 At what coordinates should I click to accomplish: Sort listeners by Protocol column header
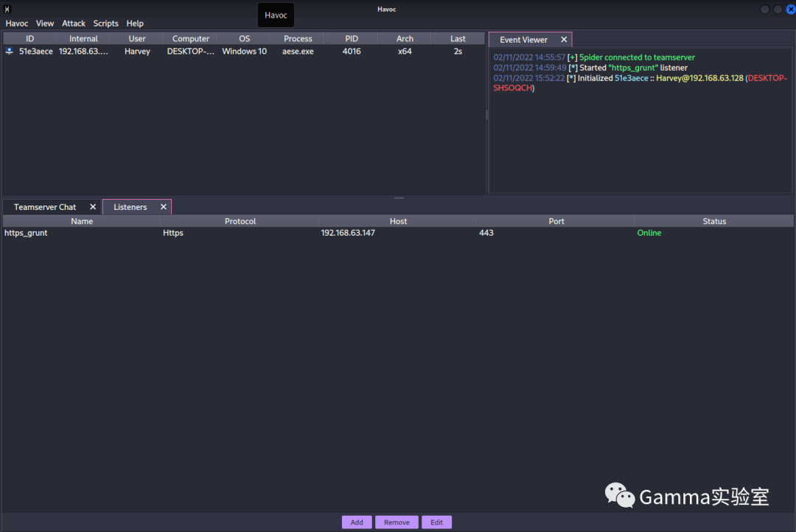pyautogui.click(x=240, y=221)
